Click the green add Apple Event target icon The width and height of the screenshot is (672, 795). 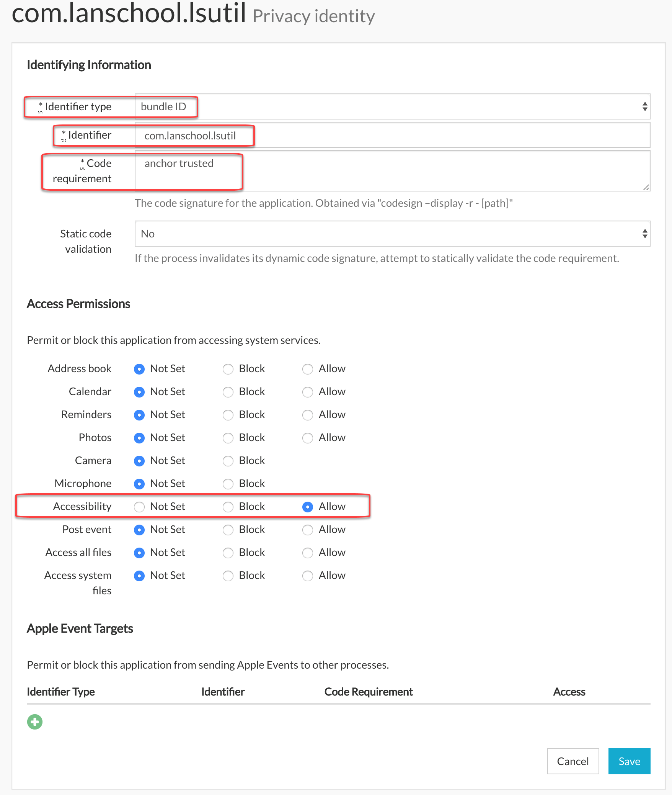35,722
